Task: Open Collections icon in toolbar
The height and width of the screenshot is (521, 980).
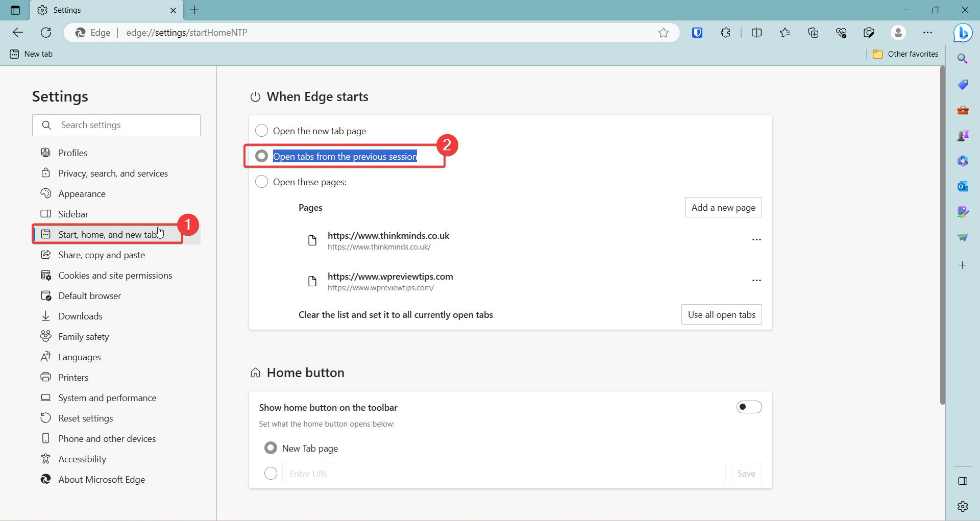Action: (813, 33)
